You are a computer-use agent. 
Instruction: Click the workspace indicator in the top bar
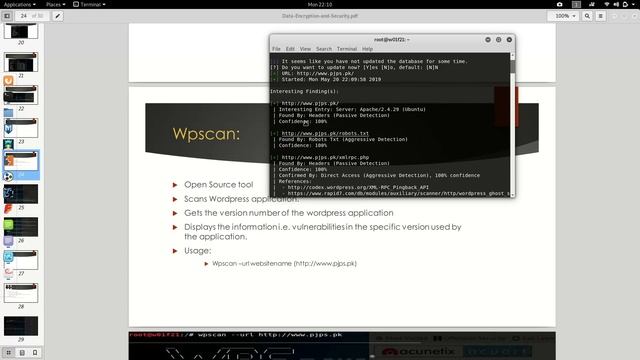(576, 4)
